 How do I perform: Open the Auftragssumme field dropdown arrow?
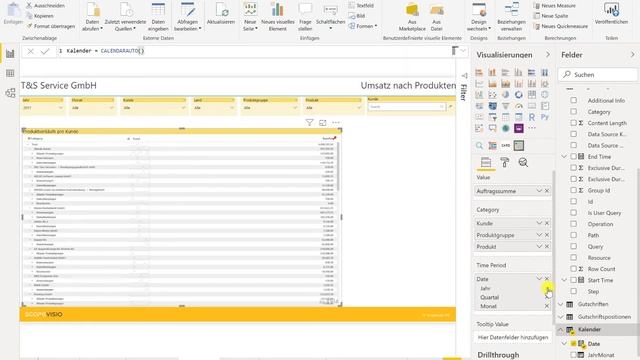pyautogui.click(x=539, y=191)
